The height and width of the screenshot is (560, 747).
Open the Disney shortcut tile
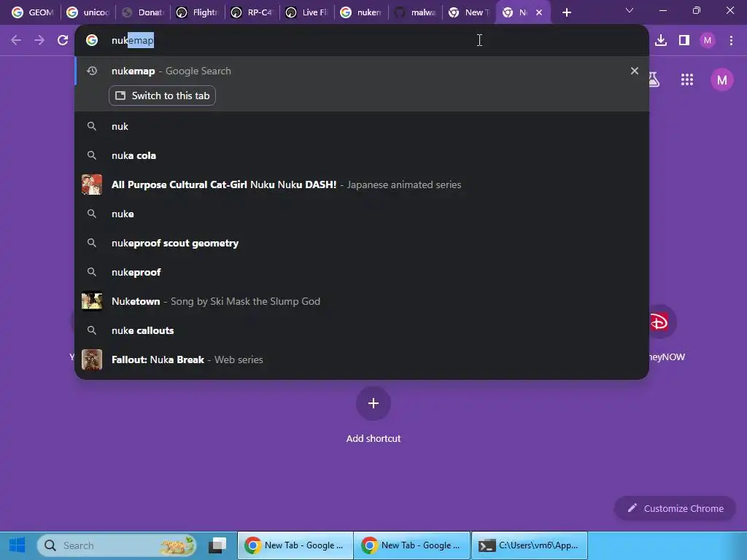coord(659,322)
